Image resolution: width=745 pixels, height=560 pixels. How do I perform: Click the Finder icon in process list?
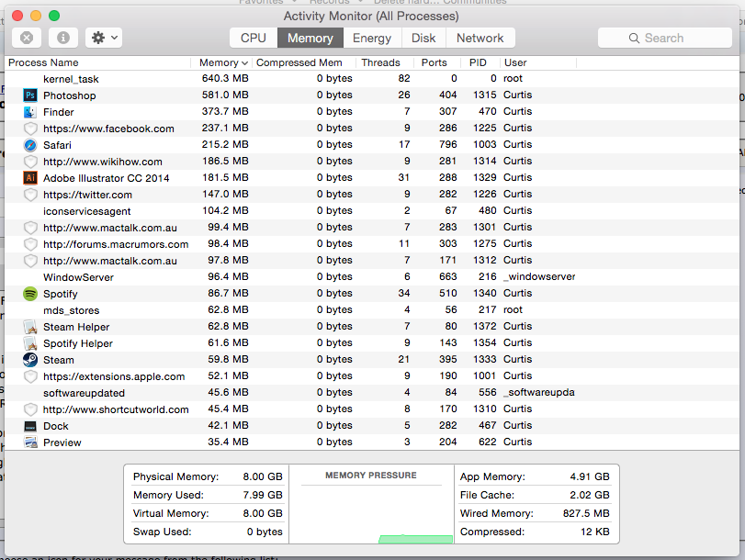tap(30, 112)
